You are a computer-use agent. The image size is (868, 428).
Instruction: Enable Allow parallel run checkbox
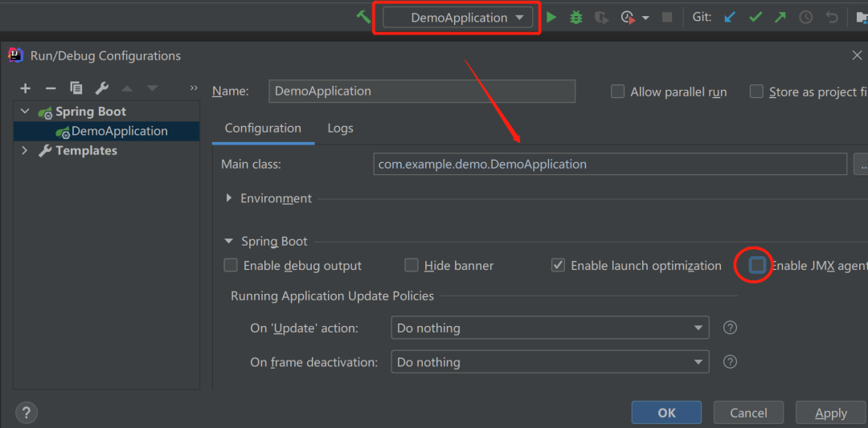click(x=618, y=92)
